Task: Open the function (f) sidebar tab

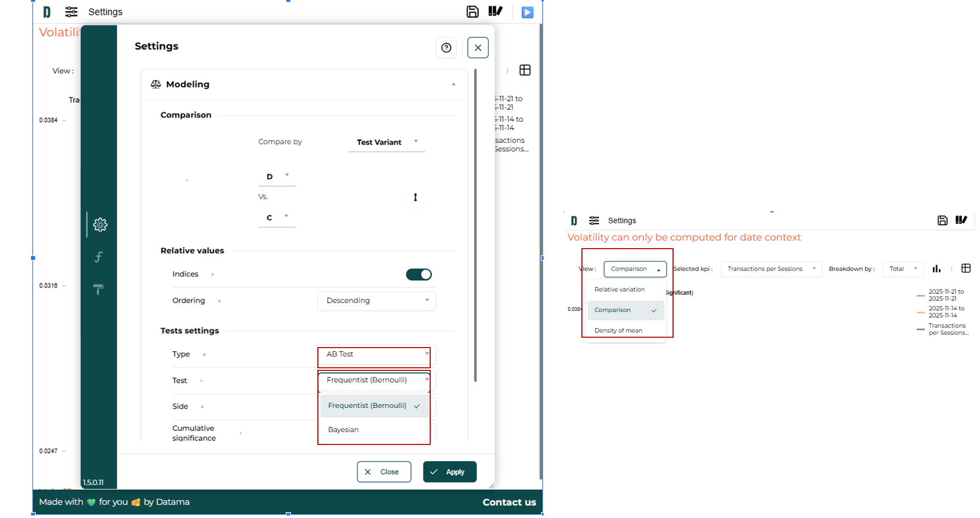Action: [98, 257]
